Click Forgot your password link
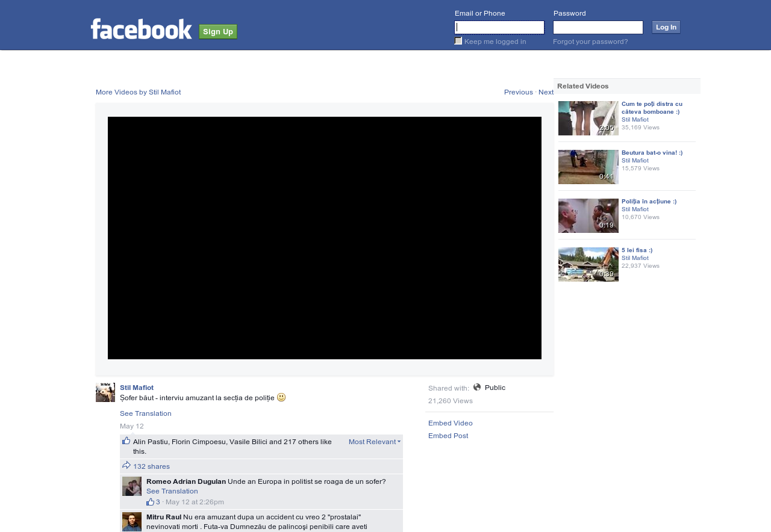The image size is (771, 532). click(590, 42)
